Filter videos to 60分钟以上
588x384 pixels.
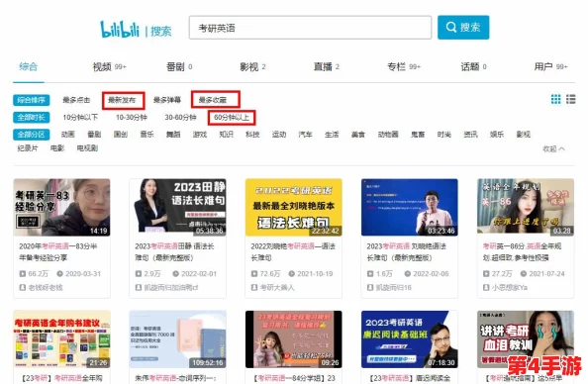pyautogui.click(x=232, y=118)
